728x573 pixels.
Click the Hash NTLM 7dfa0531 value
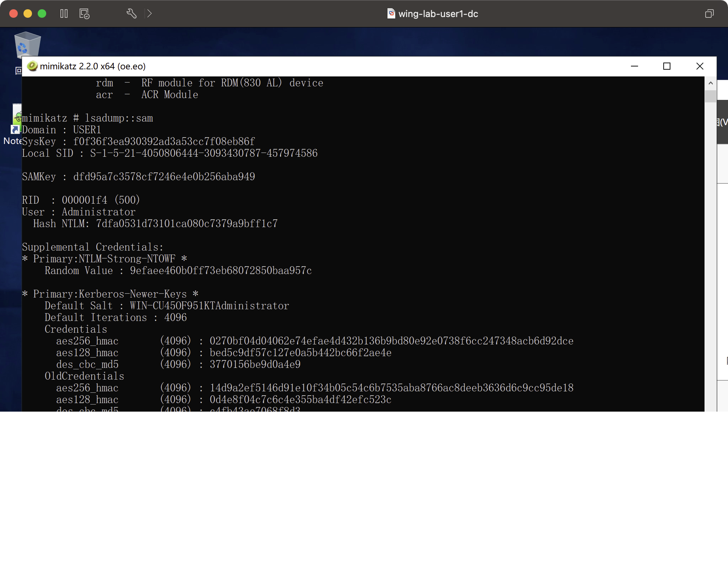click(x=187, y=224)
